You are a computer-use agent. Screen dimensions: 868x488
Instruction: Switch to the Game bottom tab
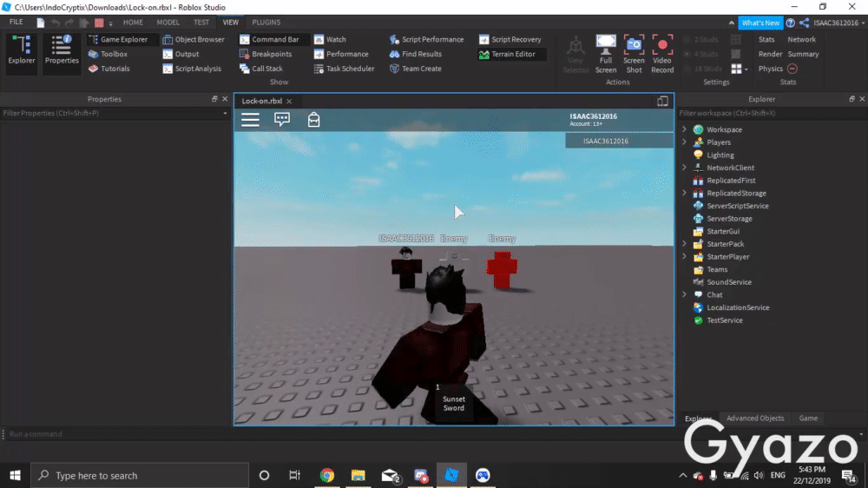pyautogui.click(x=808, y=419)
